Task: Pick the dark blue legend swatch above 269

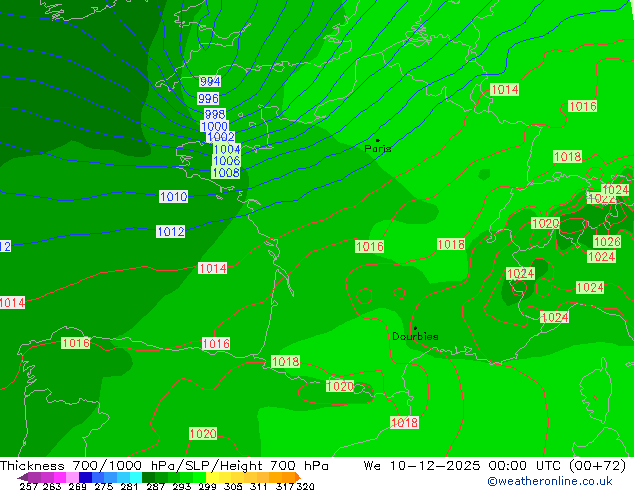Action: click(85, 477)
